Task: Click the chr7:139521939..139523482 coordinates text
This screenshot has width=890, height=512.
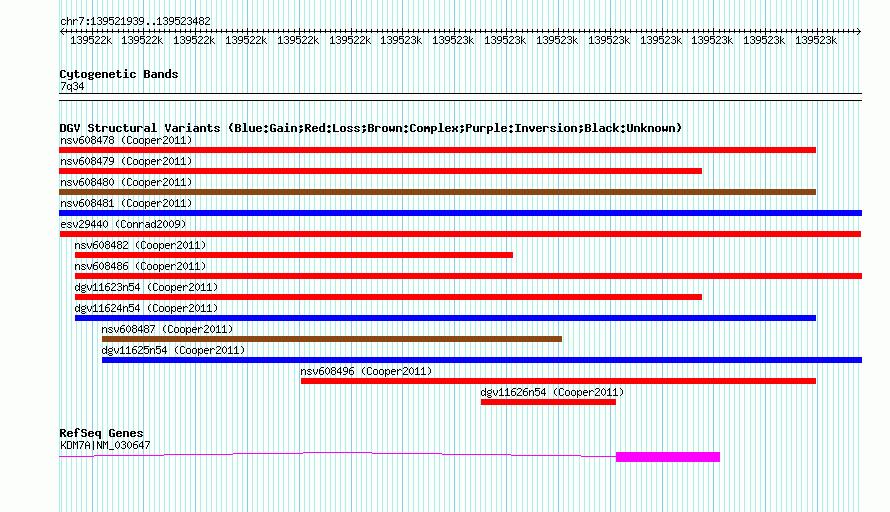Action: tap(135, 21)
